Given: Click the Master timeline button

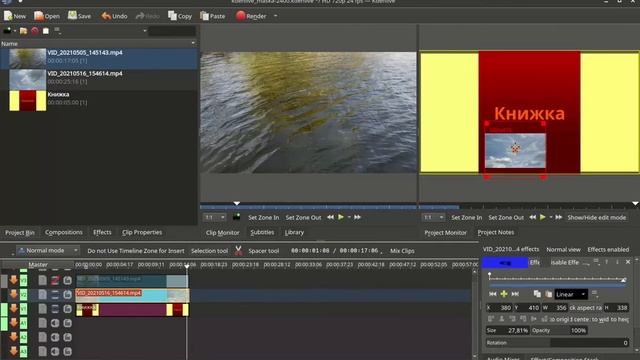Looking at the screenshot, I should pos(38,264).
